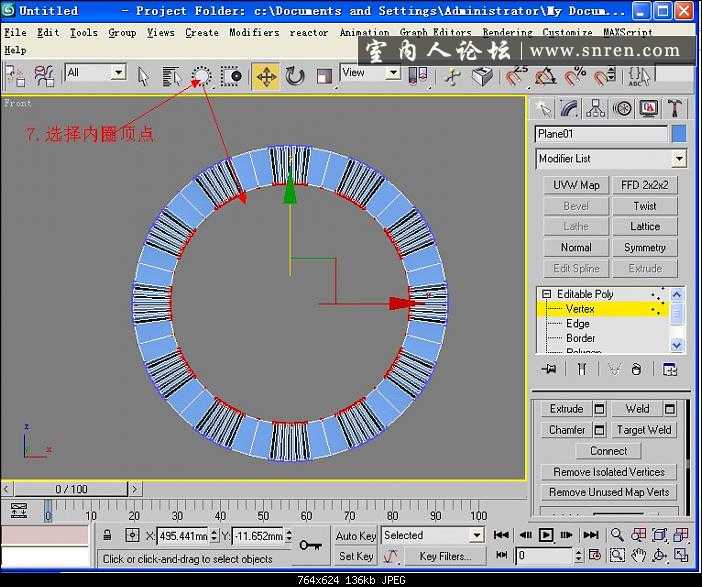This screenshot has height=587, width=702.
Task: Open the Modifier List dropdown
Action: pos(679,159)
